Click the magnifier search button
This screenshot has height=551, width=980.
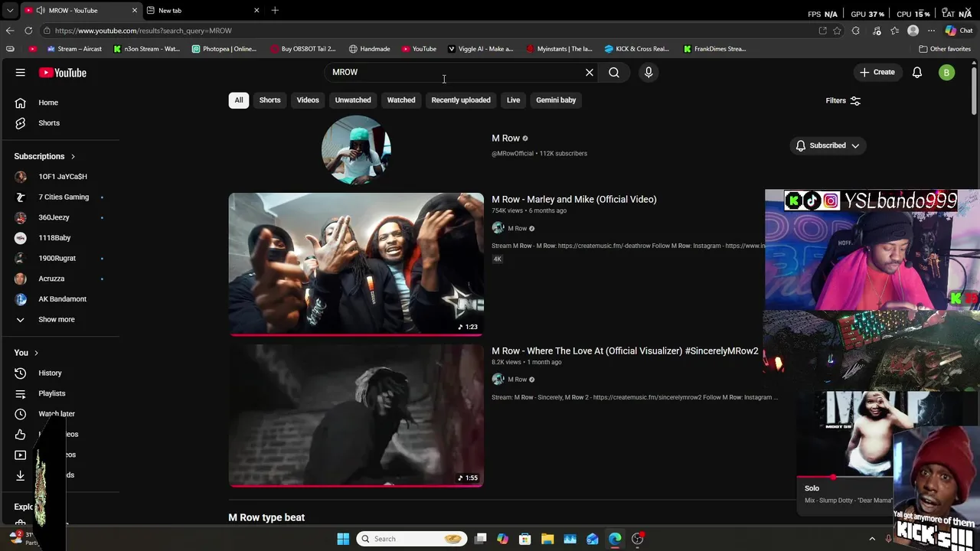tap(614, 73)
